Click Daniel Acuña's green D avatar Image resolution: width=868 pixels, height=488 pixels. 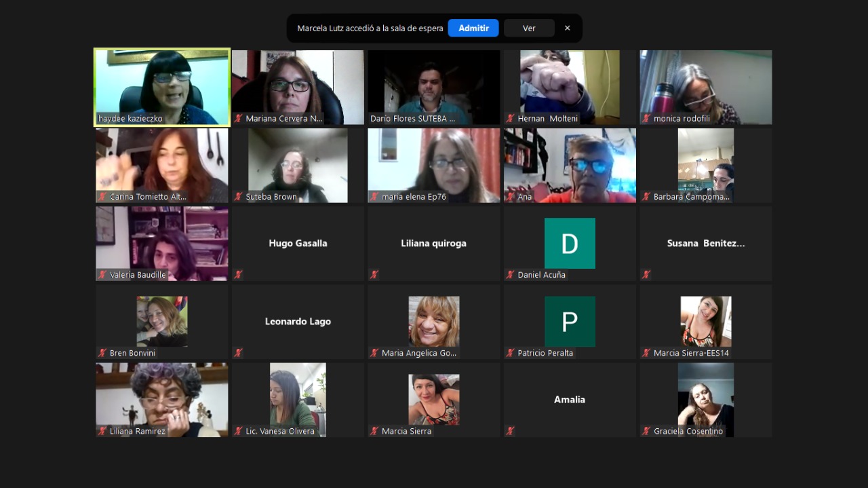570,243
